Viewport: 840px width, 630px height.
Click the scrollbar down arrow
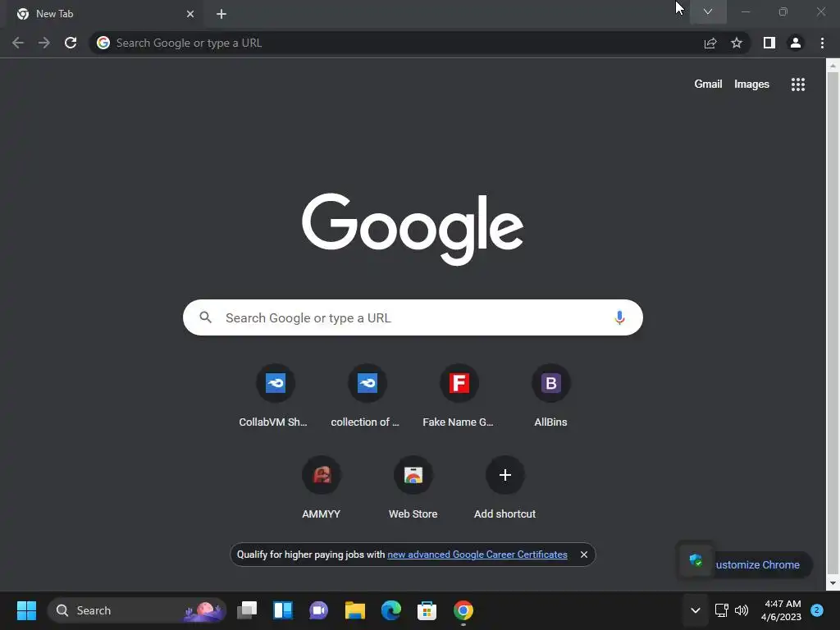coord(833,583)
